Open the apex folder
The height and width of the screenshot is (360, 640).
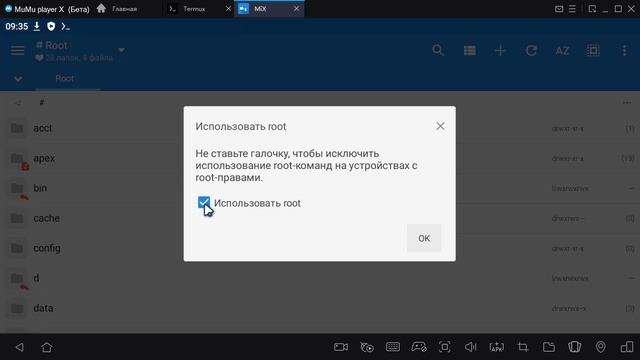click(x=320, y=158)
